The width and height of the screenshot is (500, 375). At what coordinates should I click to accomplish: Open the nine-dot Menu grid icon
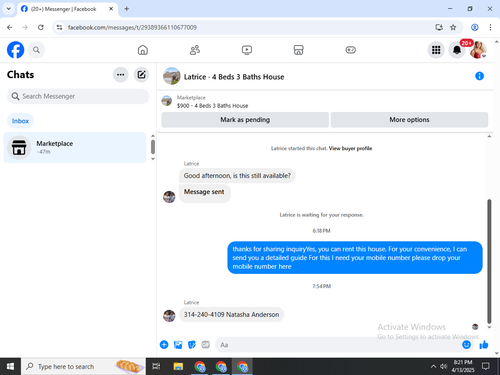coord(436,50)
